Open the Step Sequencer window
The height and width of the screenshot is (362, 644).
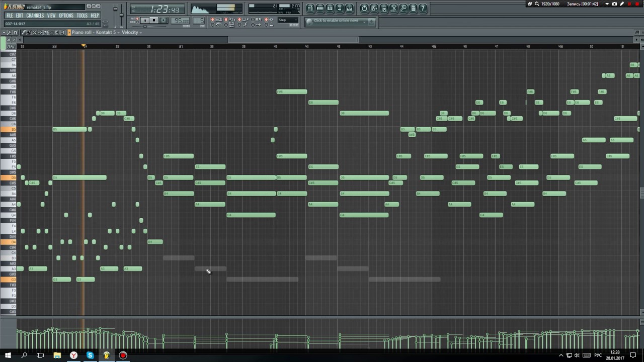point(320,8)
